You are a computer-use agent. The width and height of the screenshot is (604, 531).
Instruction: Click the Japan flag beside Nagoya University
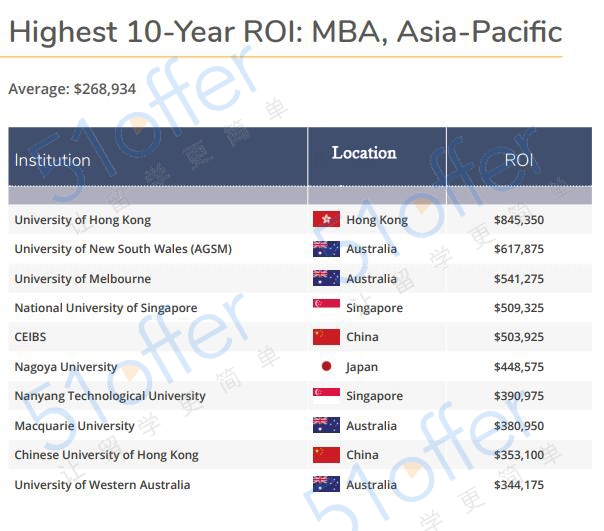[x=326, y=367]
